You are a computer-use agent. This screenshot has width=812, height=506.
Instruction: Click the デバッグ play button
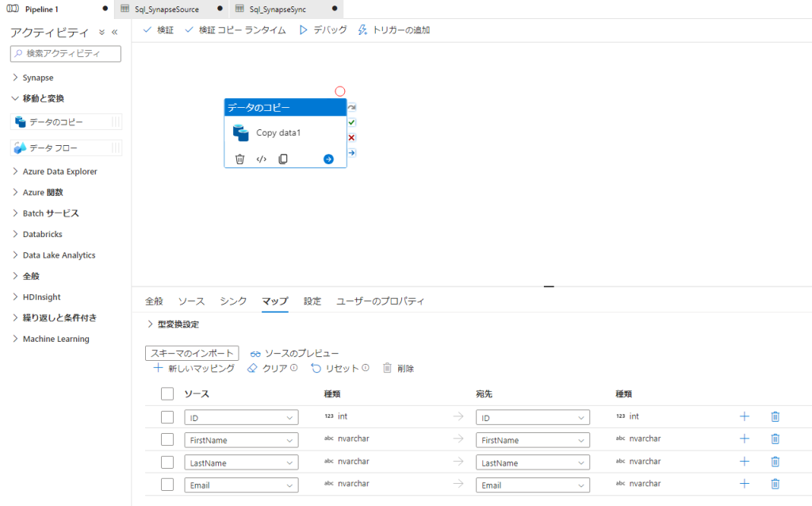coord(323,30)
